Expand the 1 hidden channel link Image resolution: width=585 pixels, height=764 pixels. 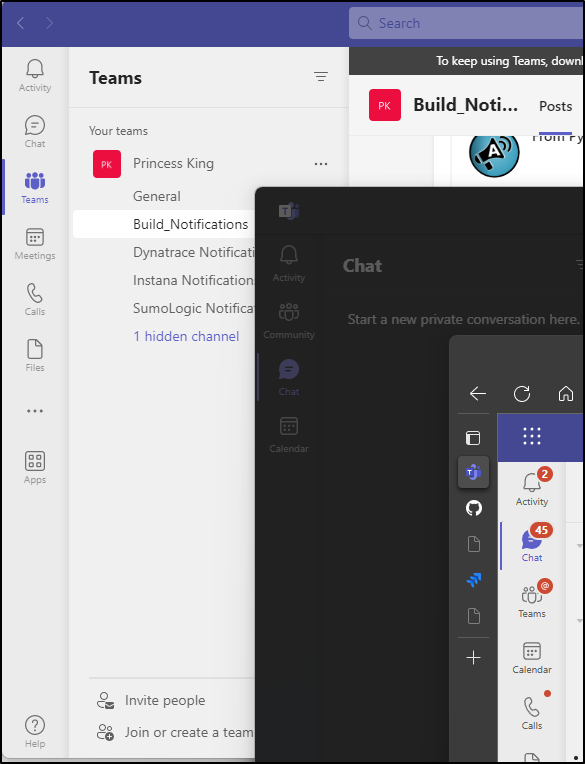tap(186, 336)
